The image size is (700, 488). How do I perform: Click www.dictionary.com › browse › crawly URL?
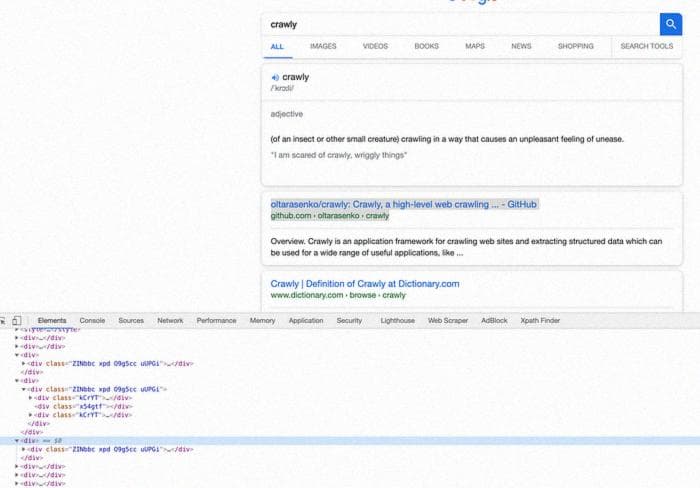click(338, 295)
